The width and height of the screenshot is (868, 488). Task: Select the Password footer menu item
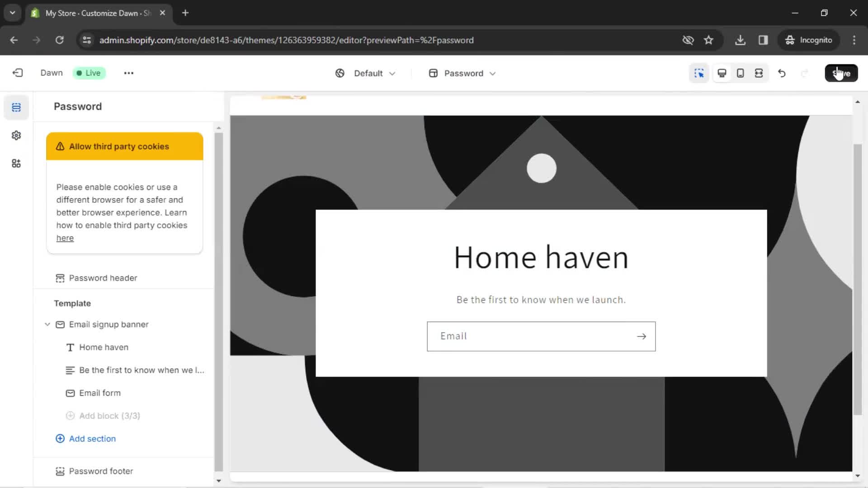click(100, 471)
